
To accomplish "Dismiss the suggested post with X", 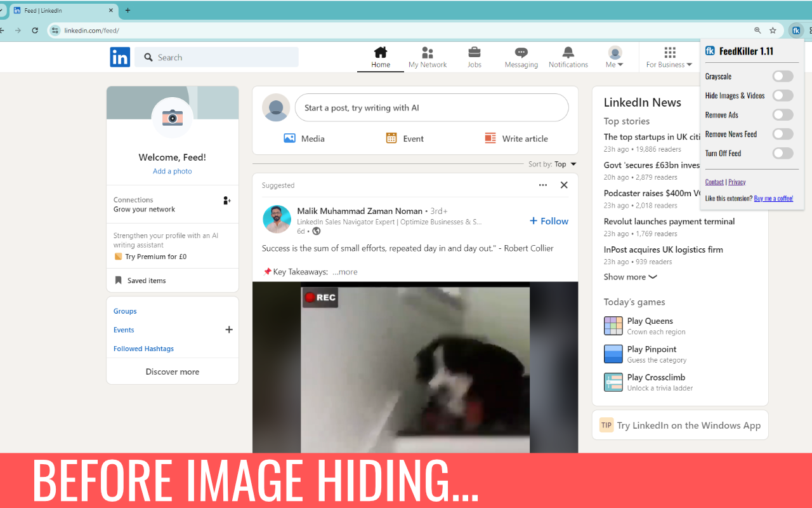I will [564, 185].
